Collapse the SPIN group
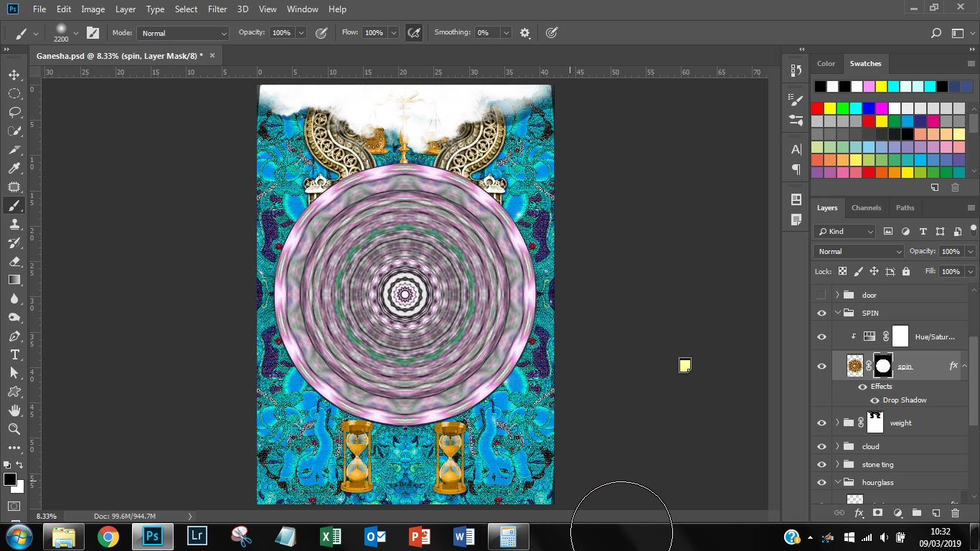 [x=837, y=313]
